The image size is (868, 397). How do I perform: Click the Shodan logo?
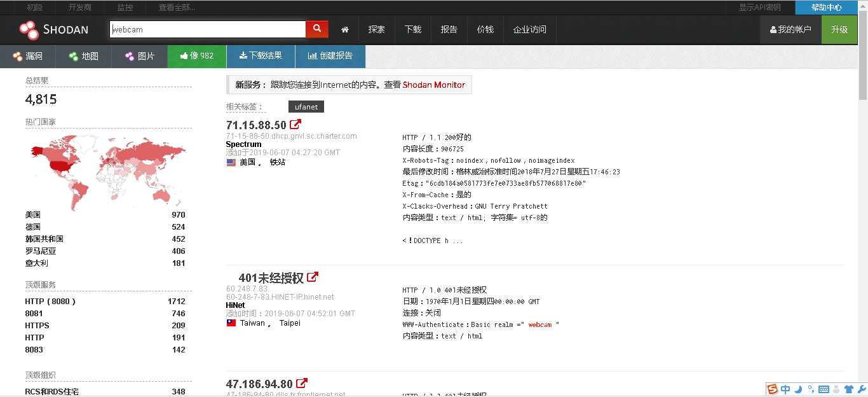point(53,29)
